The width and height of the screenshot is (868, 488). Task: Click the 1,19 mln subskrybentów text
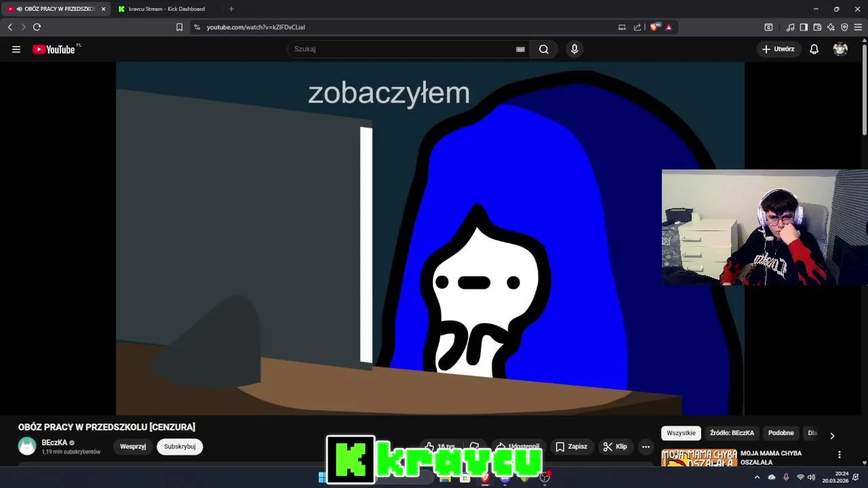[71, 452]
